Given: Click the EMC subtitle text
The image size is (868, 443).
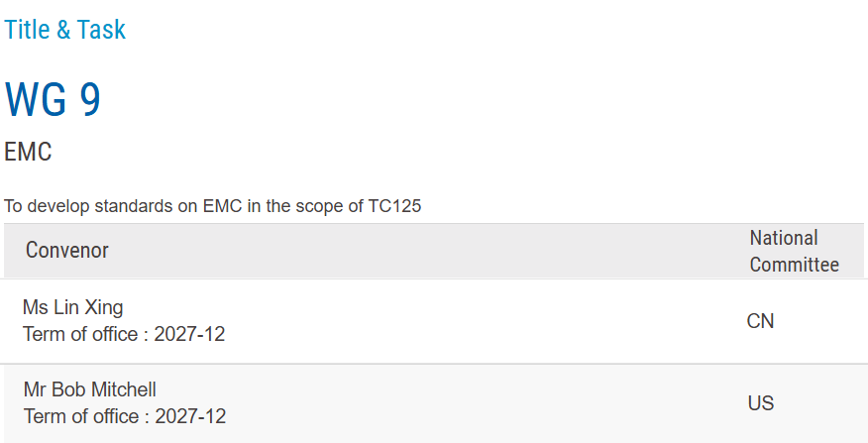Looking at the screenshot, I should click(x=28, y=153).
